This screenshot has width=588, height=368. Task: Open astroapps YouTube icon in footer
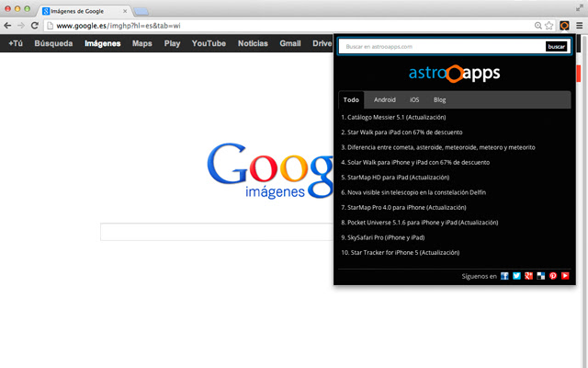click(x=565, y=276)
